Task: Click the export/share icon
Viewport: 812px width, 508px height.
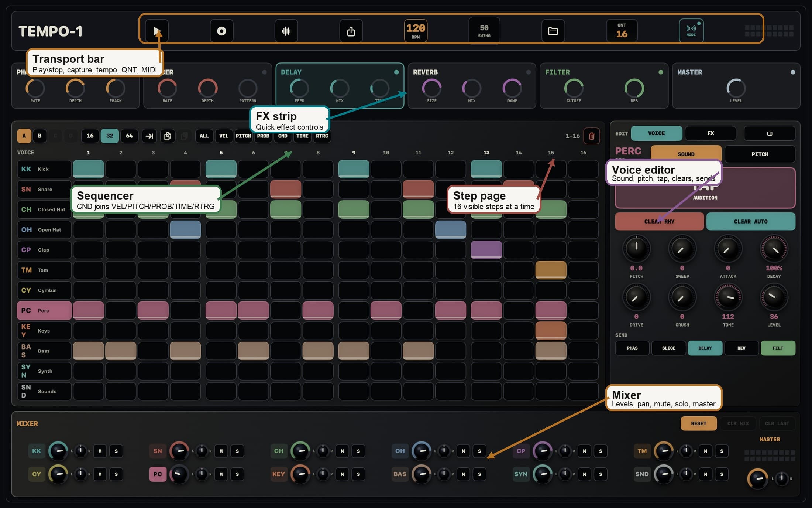Action: tap(351, 31)
